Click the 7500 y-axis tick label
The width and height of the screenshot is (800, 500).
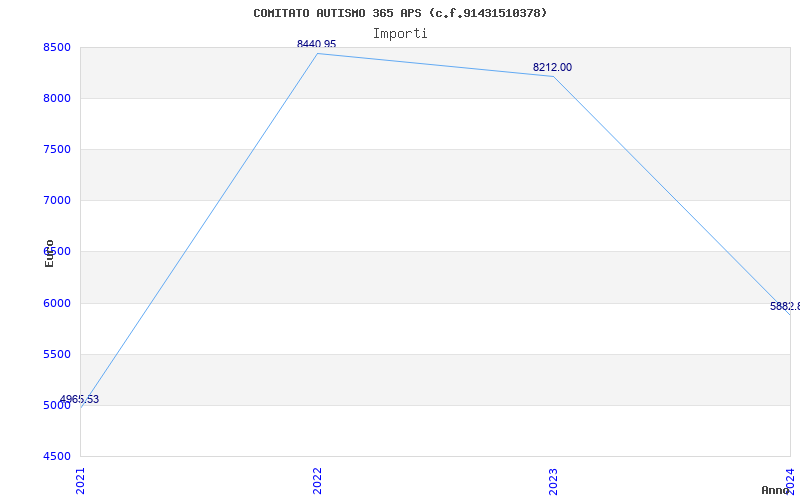[57, 149]
